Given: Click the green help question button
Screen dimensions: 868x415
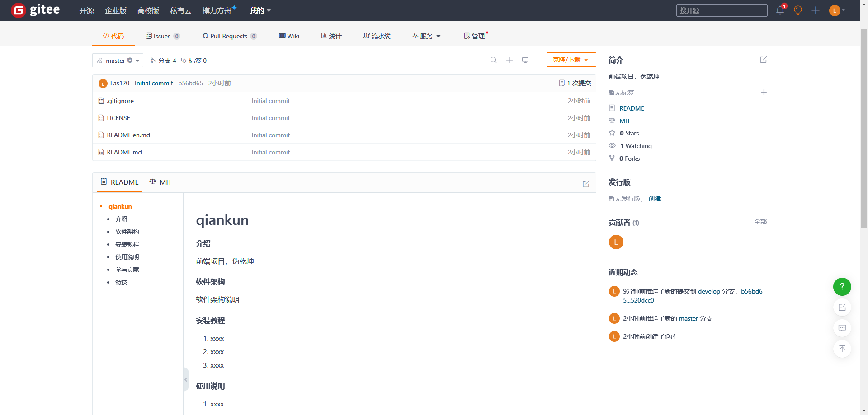Looking at the screenshot, I should click(842, 287).
